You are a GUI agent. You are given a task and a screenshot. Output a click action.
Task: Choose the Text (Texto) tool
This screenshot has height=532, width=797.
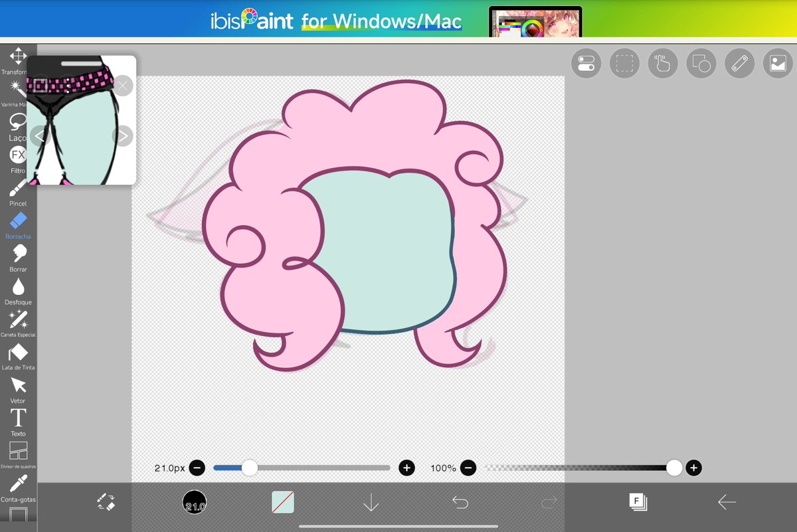click(18, 422)
